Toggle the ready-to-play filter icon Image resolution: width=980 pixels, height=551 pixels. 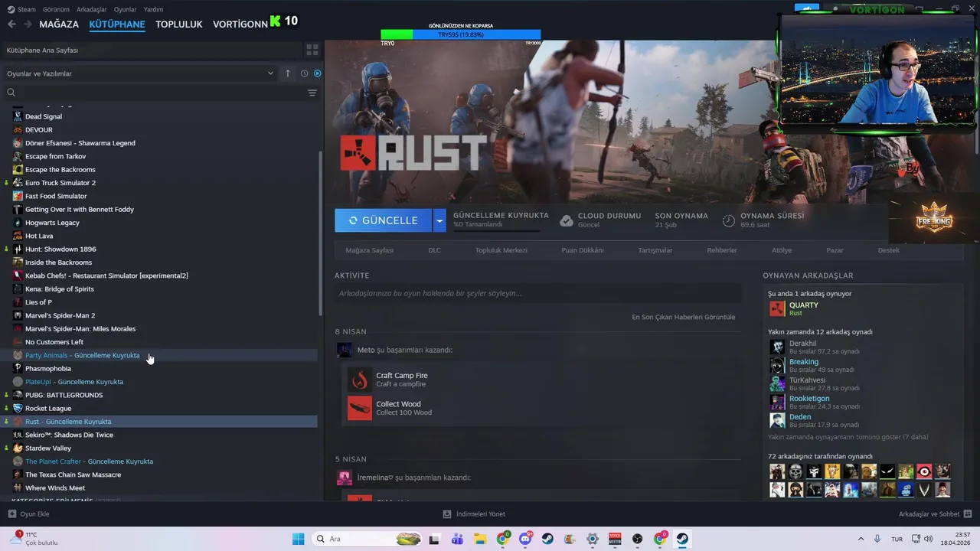(318, 73)
